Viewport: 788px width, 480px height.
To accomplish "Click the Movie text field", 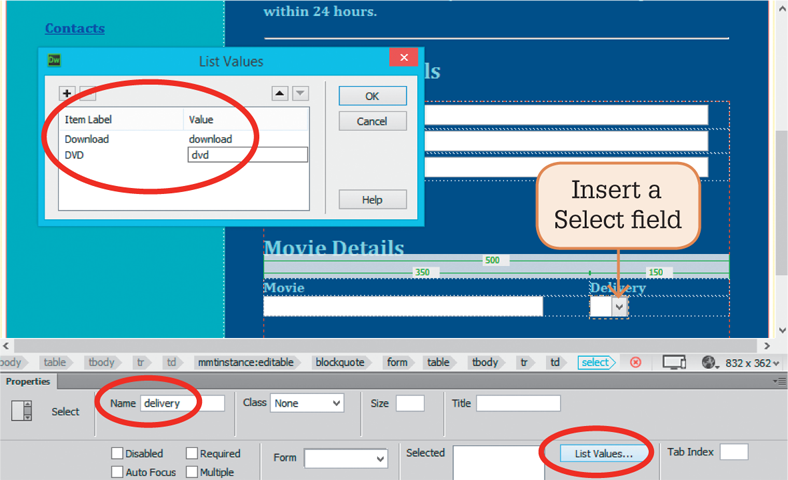I will coord(403,306).
